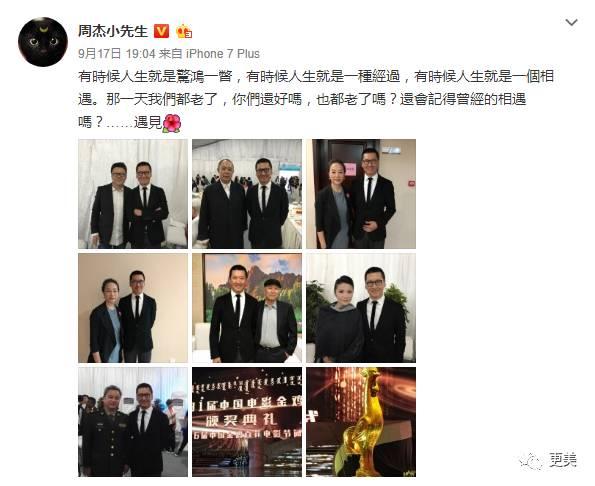Open the 9月17日 19:04 timestamp link

(117, 53)
